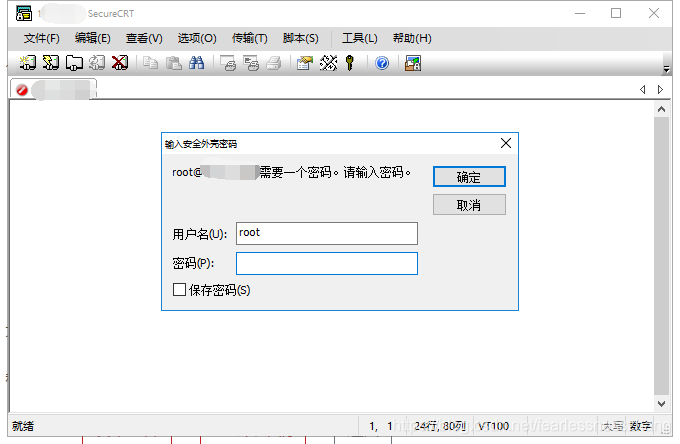
Task: Open the 脚本(S) menu
Action: click(x=301, y=38)
